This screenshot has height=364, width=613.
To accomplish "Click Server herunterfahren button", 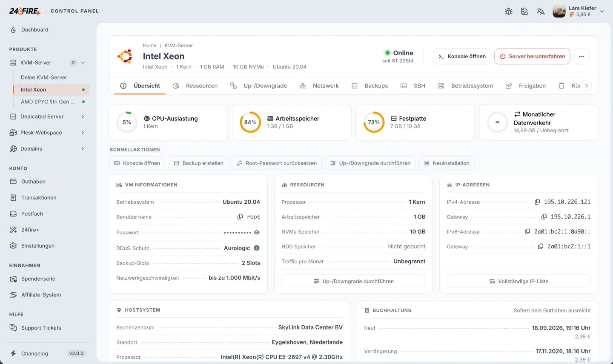I will click(532, 56).
